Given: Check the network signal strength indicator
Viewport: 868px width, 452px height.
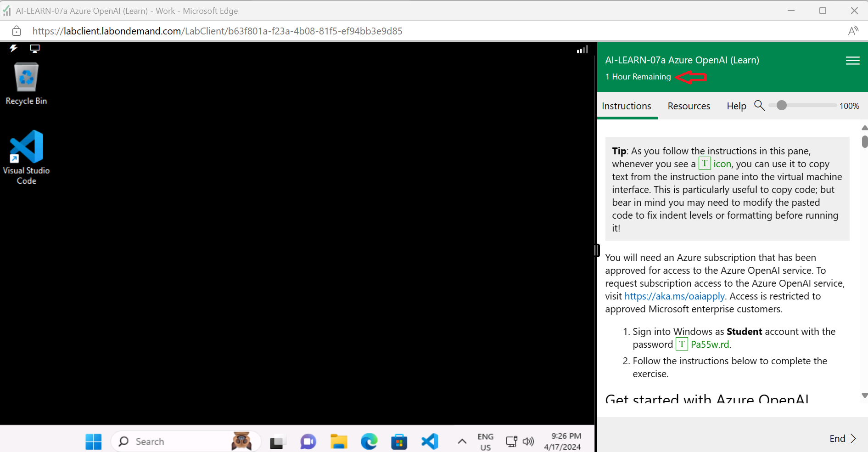Looking at the screenshot, I should click(582, 50).
